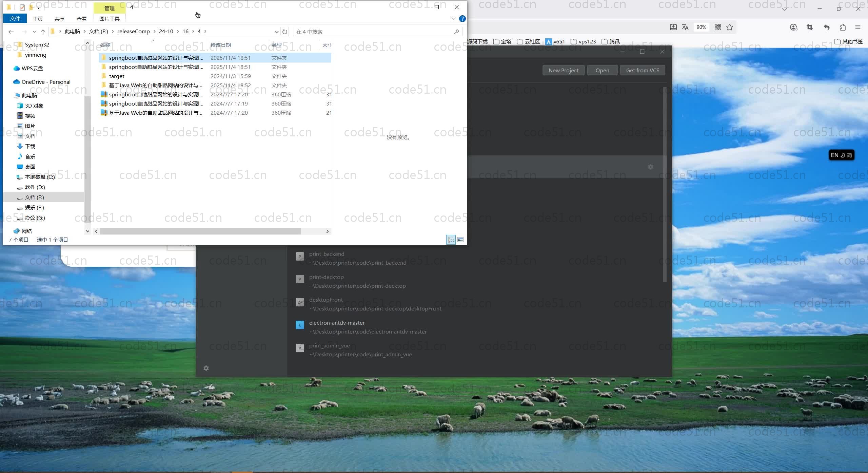Click Get from VCS button
The height and width of the screenshot is (473, 868).
(643, 70)
